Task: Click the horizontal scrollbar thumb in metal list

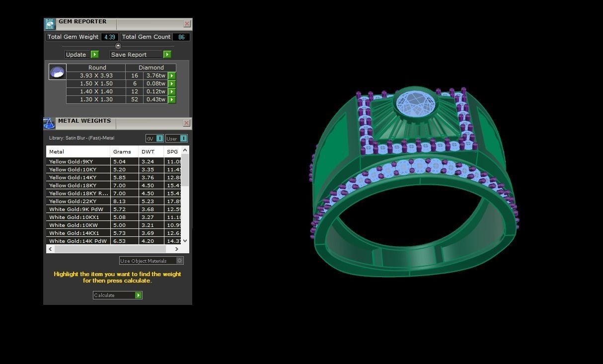Action: tap(110, 249)
